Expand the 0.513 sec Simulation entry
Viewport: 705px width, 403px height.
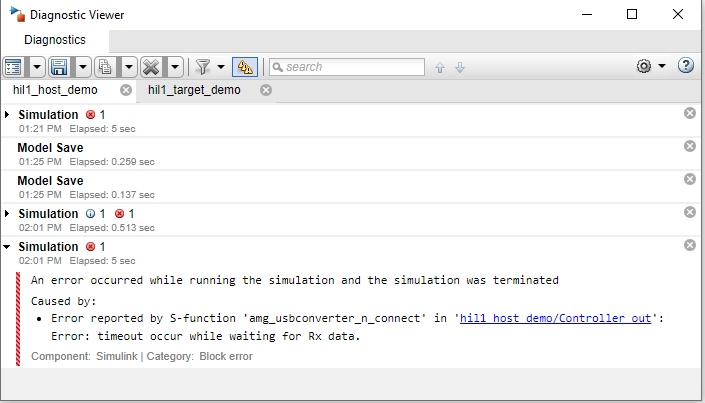point(7,214)
